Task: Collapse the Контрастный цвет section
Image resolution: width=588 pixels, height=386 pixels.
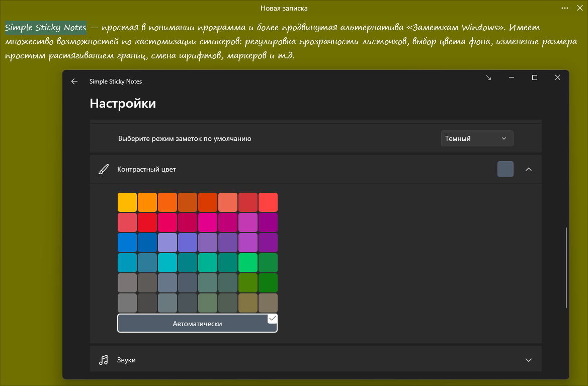Action: pos(528,170)
